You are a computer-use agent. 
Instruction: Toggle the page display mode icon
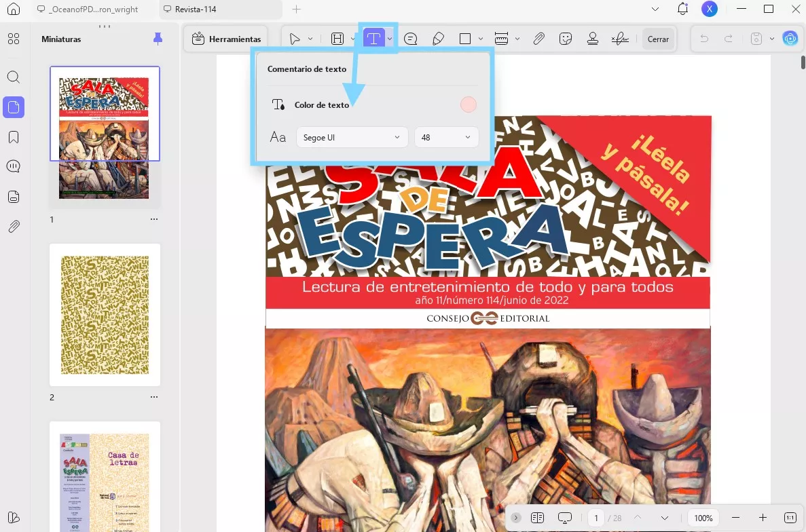pos(537,518)
